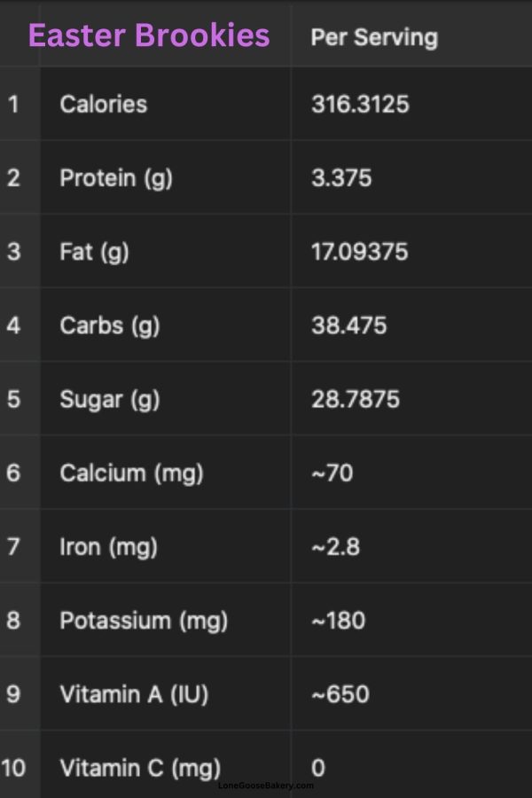Click the Fat (g) label cell

(94, 252)
